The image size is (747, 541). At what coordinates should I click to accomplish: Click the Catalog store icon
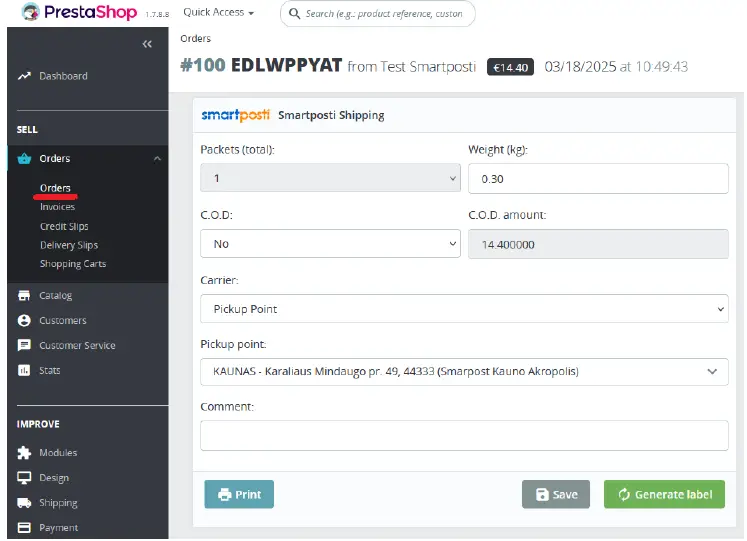(24, 295)
